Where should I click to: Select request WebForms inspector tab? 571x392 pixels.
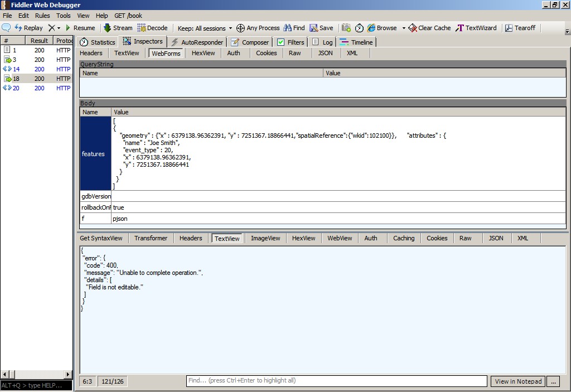pyautogui.click(x=166, y=53)
